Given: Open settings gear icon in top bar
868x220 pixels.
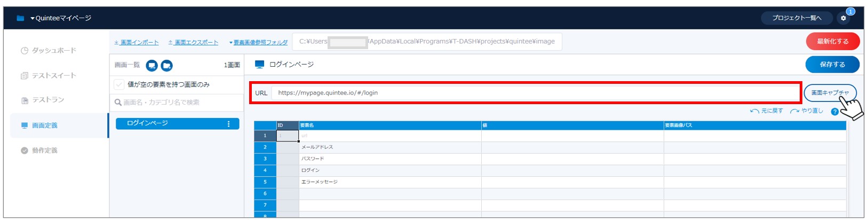Looking at the screenshot, I should [x=843, y=18].
